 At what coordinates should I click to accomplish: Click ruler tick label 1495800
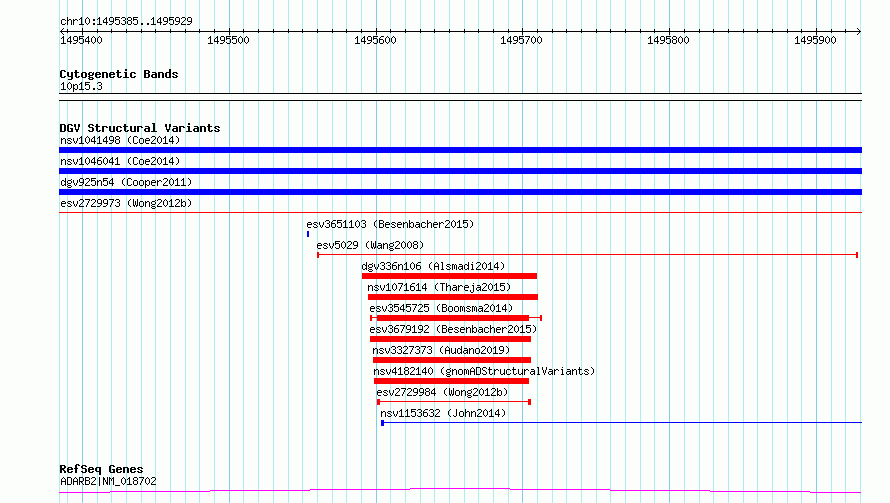[668, 40]
